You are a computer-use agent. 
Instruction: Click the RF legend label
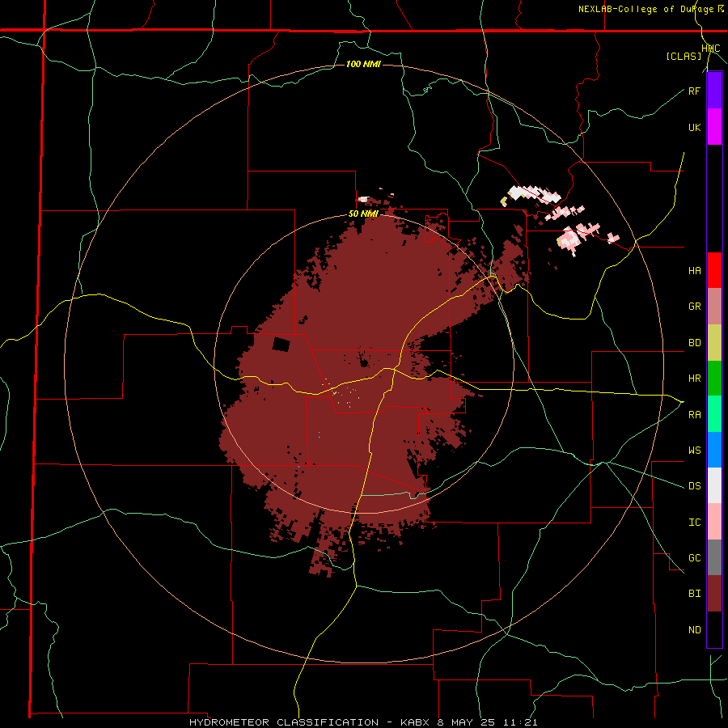pos(694,91)
